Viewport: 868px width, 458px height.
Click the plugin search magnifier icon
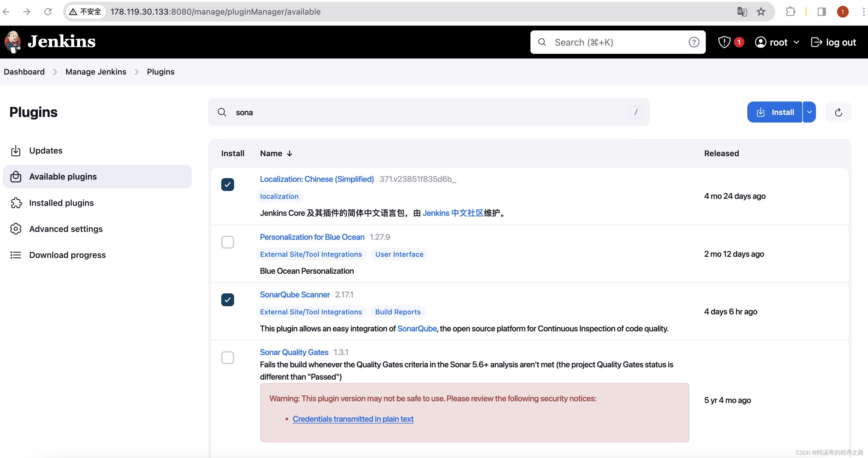tap(222, 112)
